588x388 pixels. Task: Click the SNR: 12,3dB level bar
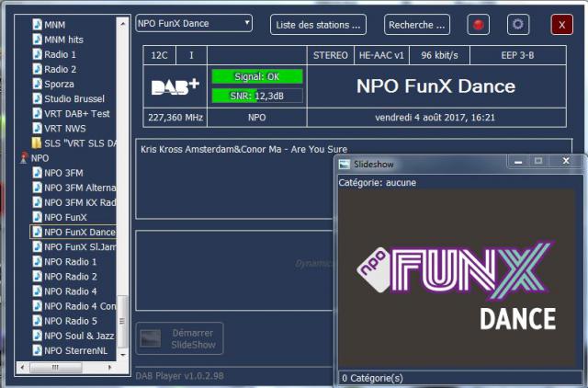(x=257, y=96)
